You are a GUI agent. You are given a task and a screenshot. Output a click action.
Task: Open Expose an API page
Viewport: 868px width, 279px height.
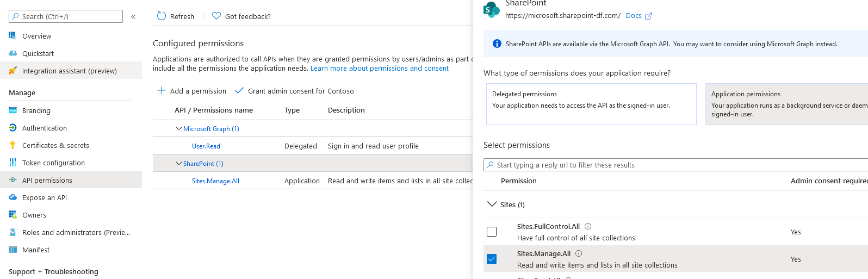[x=45, y=197]
